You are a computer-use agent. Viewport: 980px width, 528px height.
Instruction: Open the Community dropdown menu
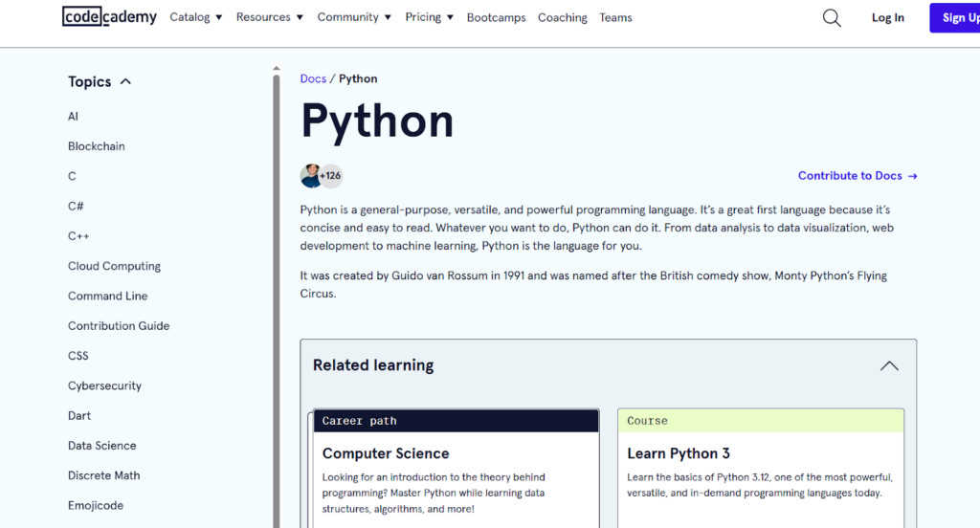pyautogui.click(x=354, y=17)
